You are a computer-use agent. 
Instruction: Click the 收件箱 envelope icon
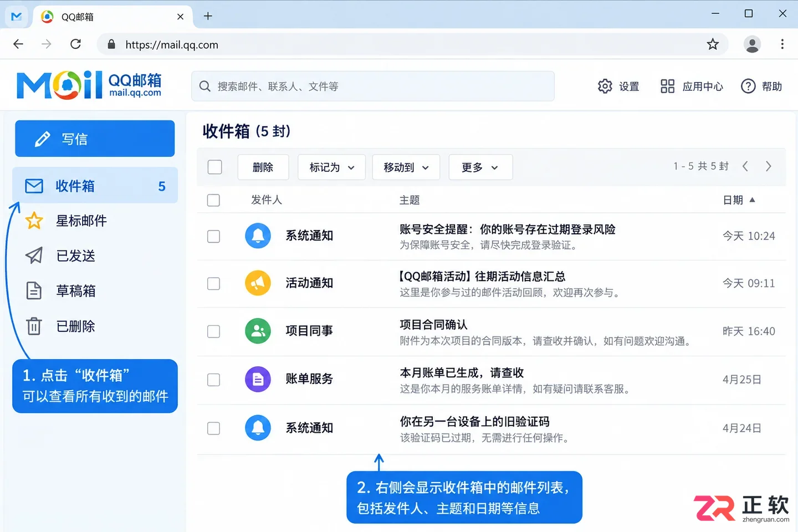(x=34, y=186)
